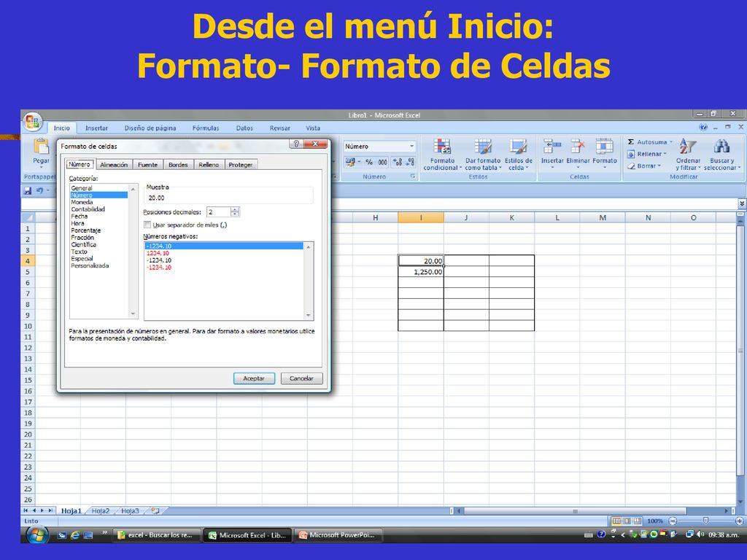Viewport: 747px width, 560px height.
Task: Click horizontal scrollbar thumb in sheet
Action: pyautogui.click(x=575, y=511)
